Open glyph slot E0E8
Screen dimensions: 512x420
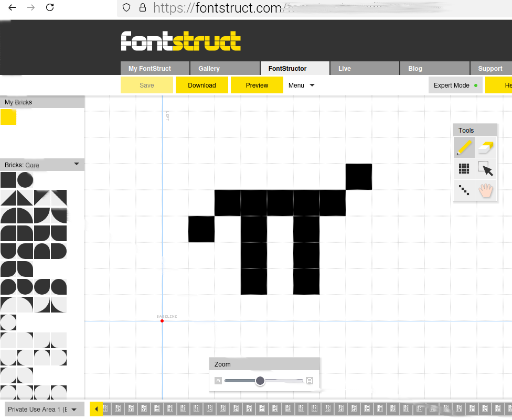(x=472, y=408)
